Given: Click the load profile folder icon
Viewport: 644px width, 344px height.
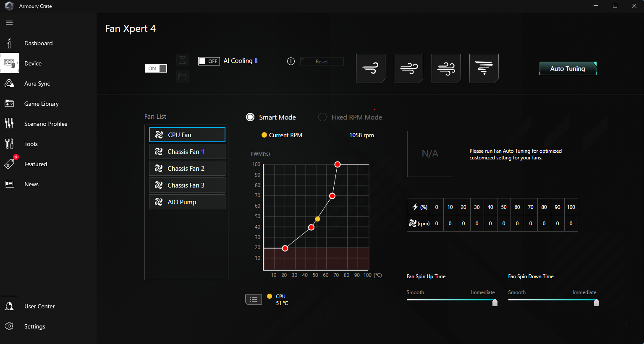Looking at the screenshot, I should [x=183, y=77].
